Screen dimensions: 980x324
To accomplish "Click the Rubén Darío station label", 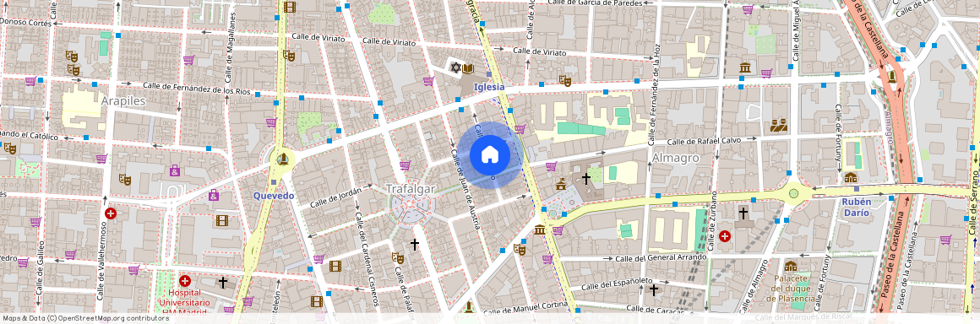I will click(856, 208).
